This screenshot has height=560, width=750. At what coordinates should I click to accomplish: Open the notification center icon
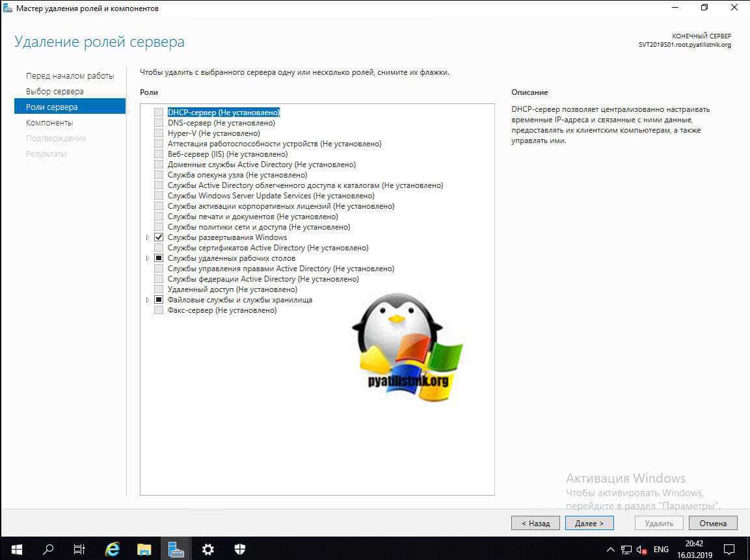pyautogui.click(x=730, y=549)
